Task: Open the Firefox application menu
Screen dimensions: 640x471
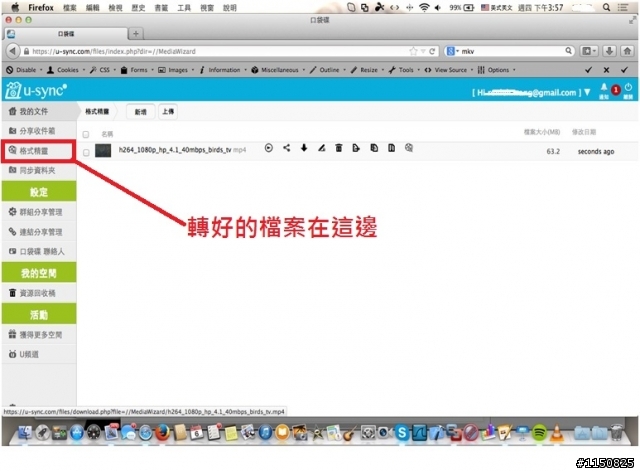Action: tap(41, 7)
